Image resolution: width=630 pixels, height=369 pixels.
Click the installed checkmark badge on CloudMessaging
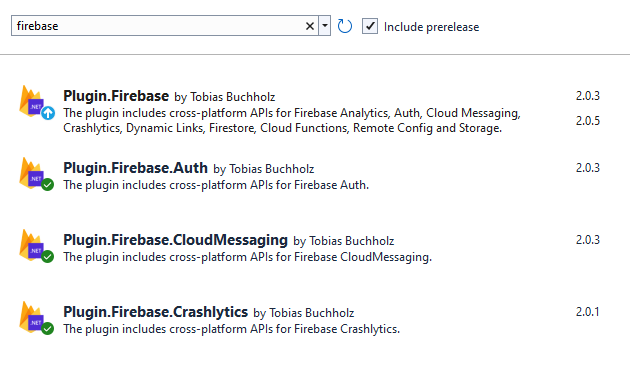(48, 257)
